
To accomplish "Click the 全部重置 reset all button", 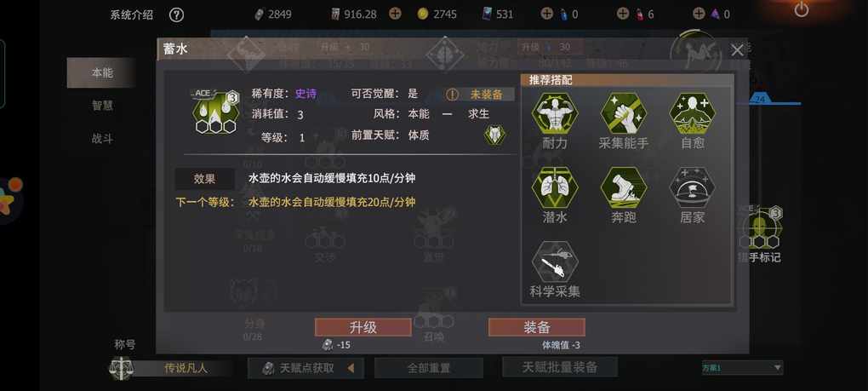I will click(428, 368).
